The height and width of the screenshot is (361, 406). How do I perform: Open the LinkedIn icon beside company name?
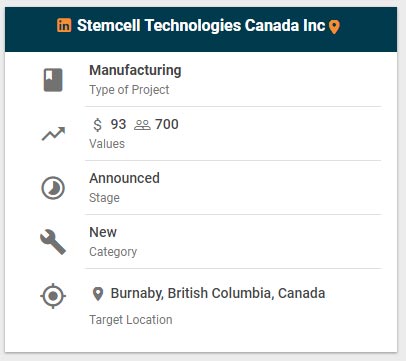(64, 25)
